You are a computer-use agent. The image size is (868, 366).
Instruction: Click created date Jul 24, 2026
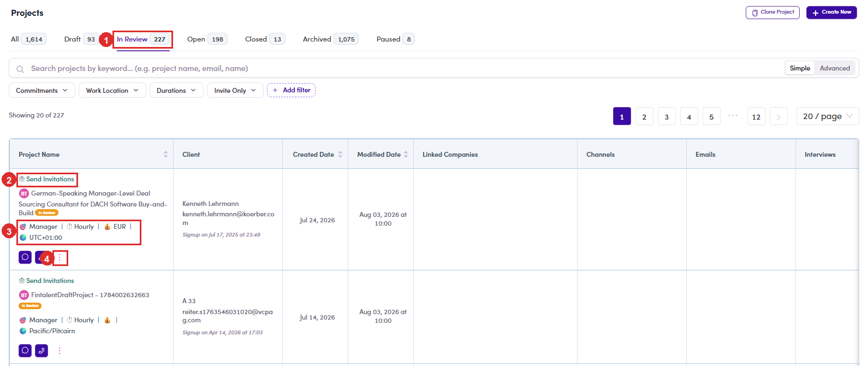click(x=317, y=220)
